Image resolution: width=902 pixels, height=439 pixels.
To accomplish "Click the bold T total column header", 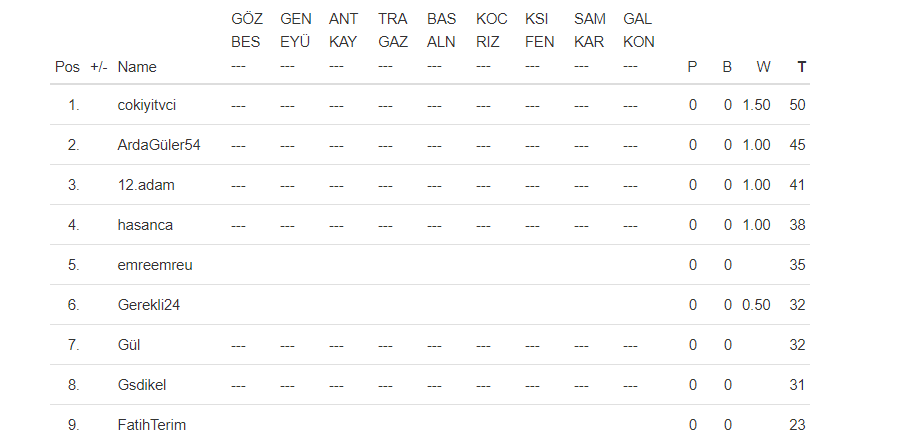I will [x=801, y=67].
